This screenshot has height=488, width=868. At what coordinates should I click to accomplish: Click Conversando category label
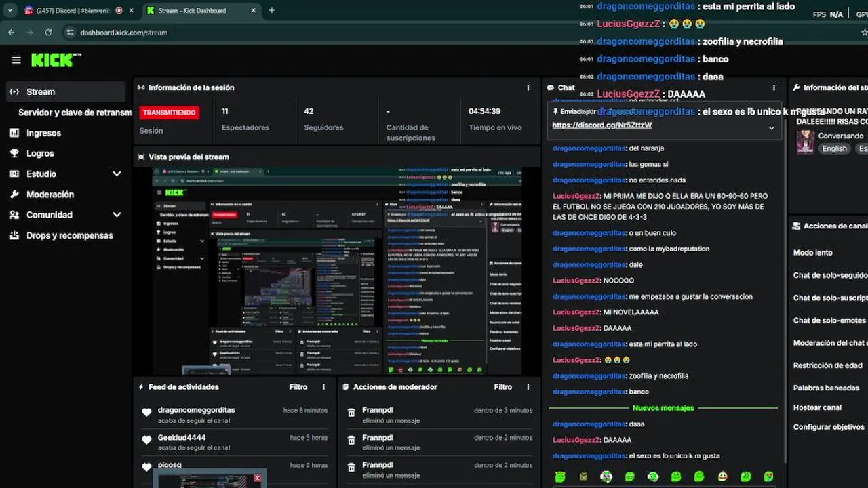click(x=840, y=136)
